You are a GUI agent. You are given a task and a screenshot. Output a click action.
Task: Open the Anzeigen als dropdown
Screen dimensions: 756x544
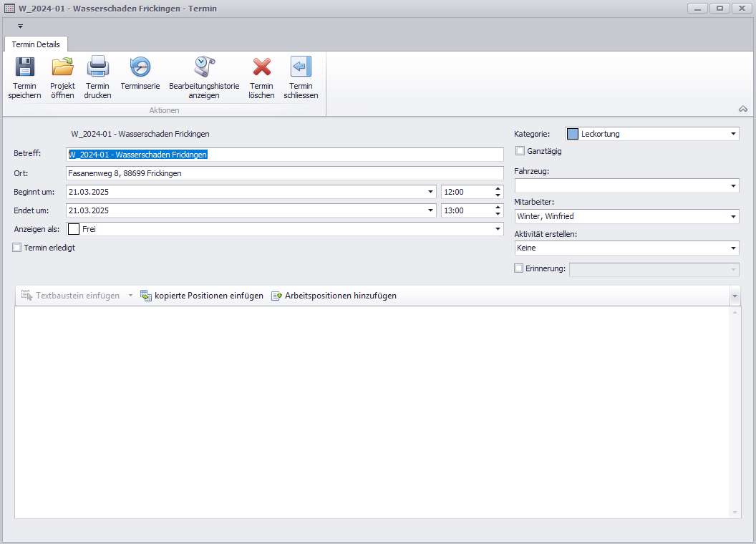(498, 229)
